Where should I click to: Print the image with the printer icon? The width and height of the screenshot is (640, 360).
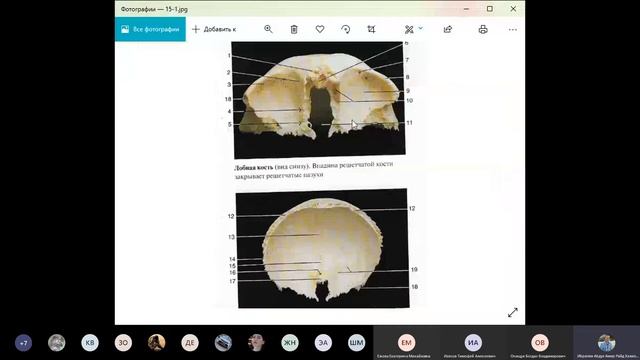(x=483, y=29)
